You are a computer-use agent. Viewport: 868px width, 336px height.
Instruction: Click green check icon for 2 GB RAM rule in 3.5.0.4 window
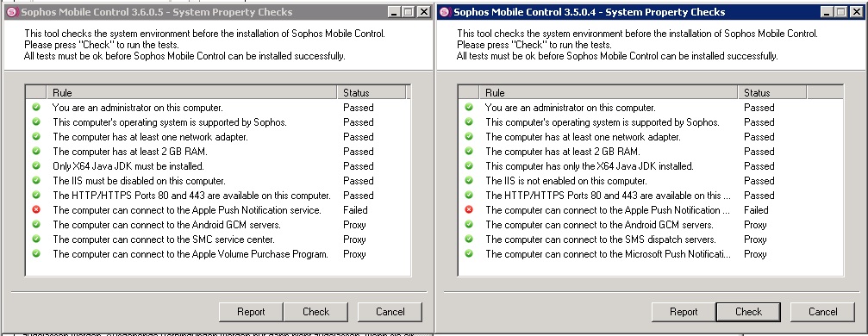click(469, 151)
